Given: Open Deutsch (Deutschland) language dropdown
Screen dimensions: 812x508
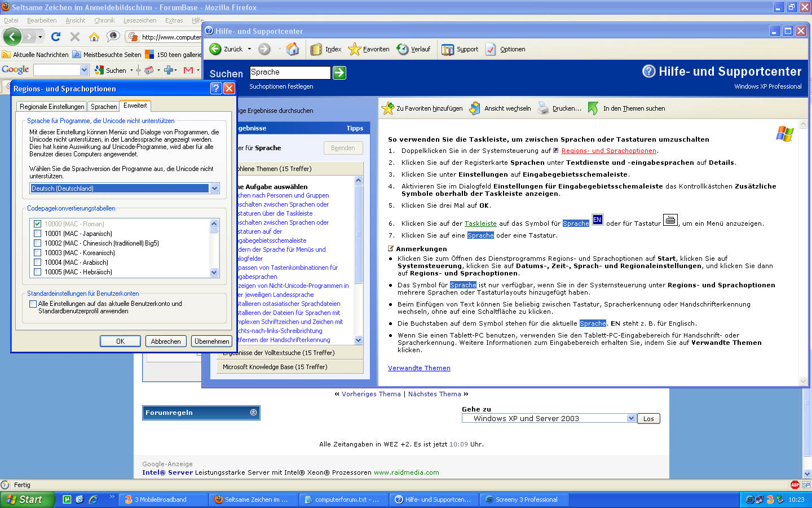Looking at the screenshot, I should (214, 189).
